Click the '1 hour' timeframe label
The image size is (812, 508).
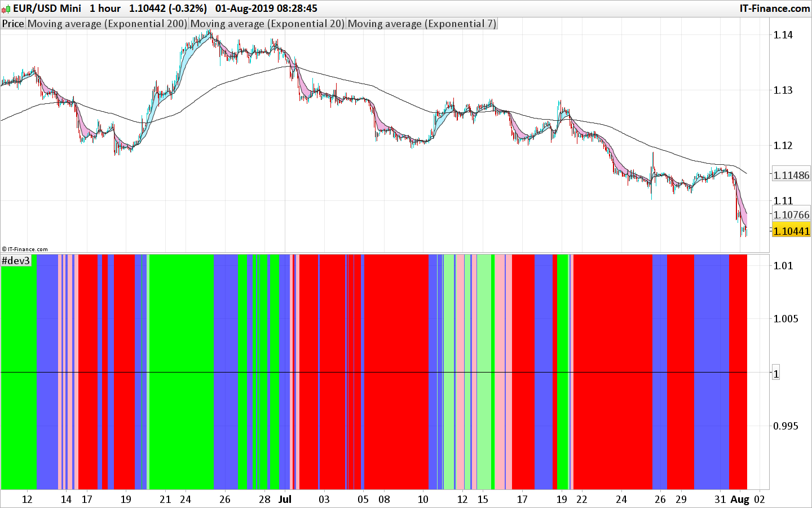[x=105, y=8]
